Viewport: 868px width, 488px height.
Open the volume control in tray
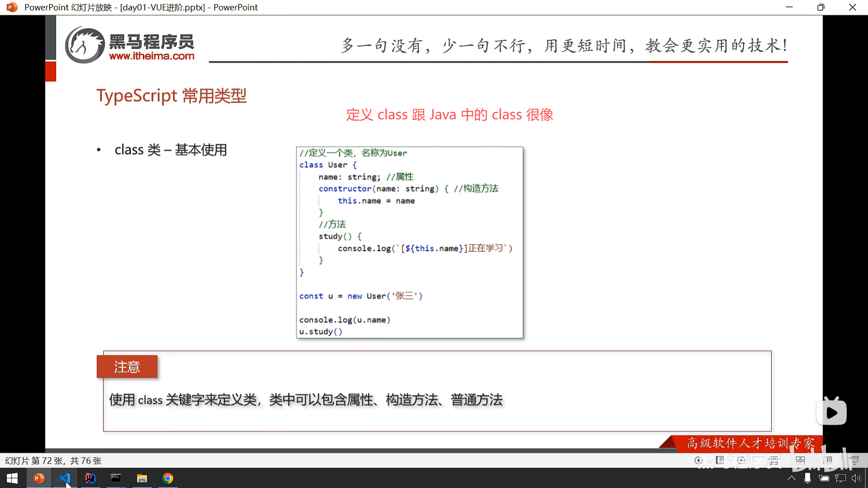click(856, 478)
